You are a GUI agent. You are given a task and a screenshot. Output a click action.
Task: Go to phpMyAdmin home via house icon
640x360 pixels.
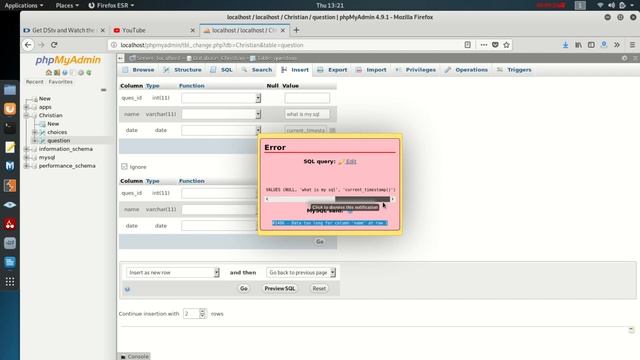pos(49,73)
